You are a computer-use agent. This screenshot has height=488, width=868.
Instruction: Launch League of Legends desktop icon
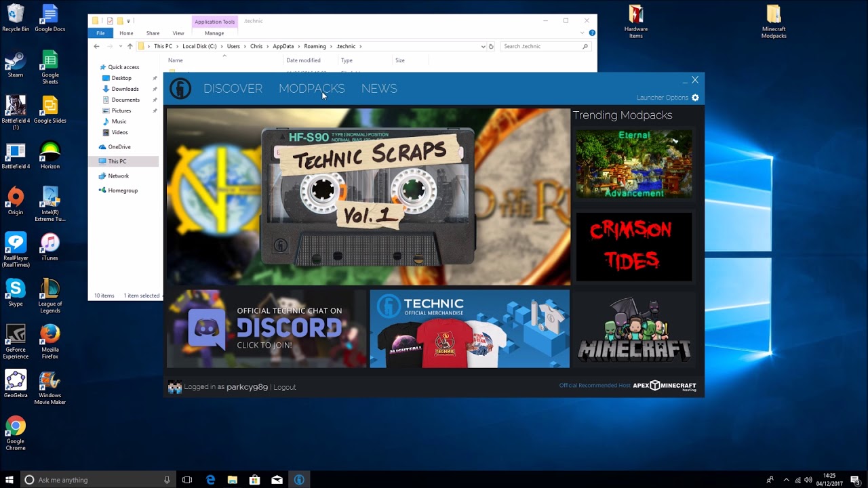(x=50, y=296)
